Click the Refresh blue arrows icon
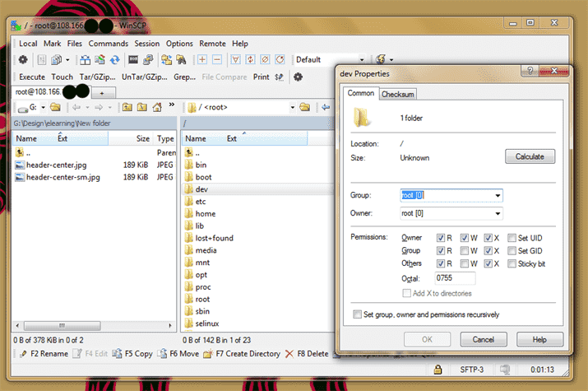This screenshot has width=588, height=391. [115, 59]
